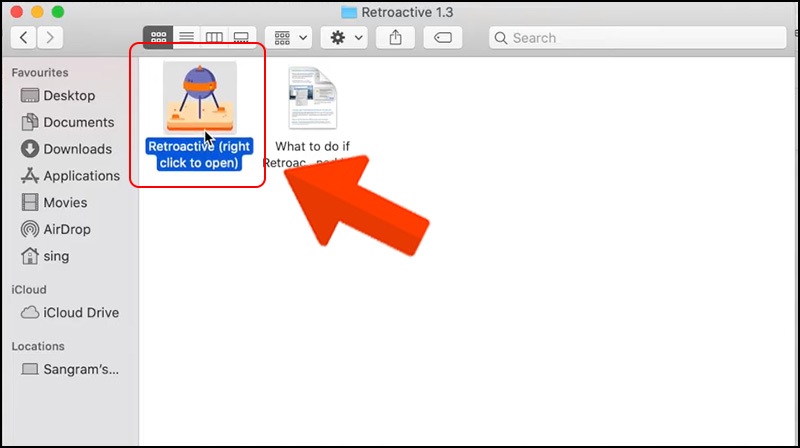This screenshot has height=448, width=800.
Task: Switch to list view
Action: (185, 38)
